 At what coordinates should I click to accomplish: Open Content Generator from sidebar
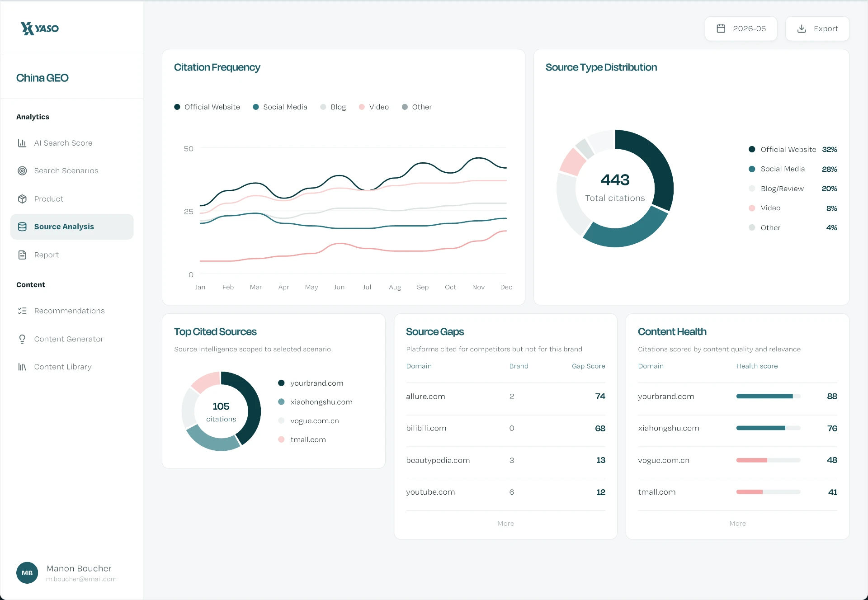(x=72, y=339)
